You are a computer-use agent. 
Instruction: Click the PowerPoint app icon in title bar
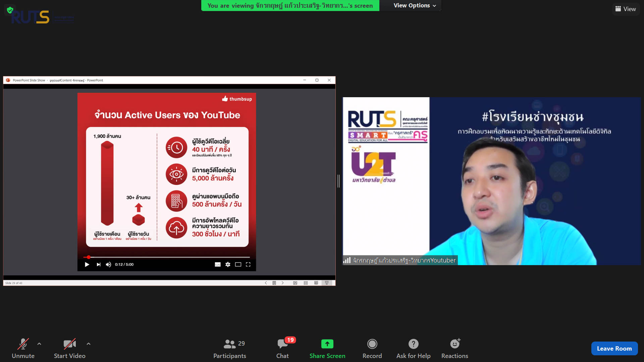tap(8, 80)
